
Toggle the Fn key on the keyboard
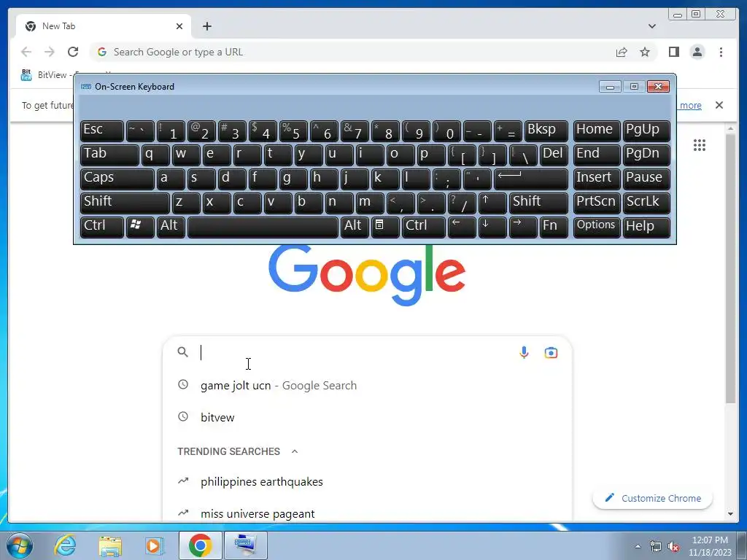[554, 227]
